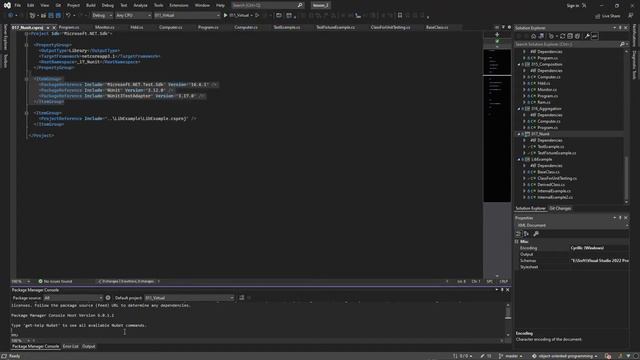
Task: Click the Property Pages icon in Properties panel
Action: point(536,234)
